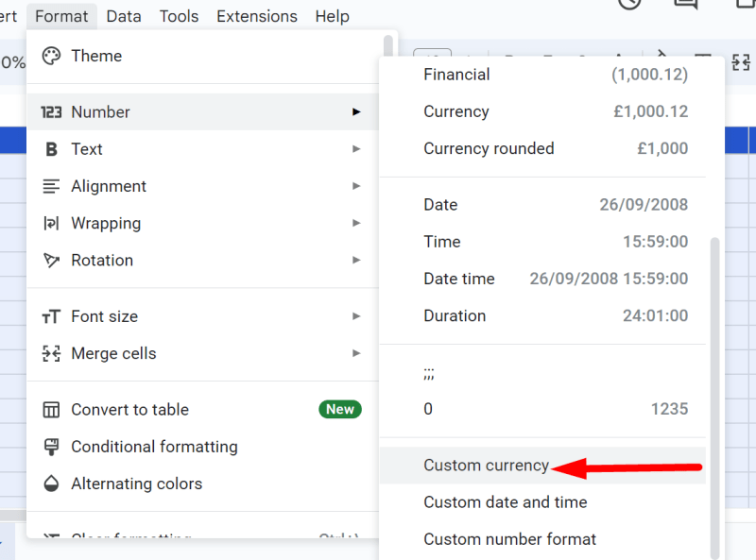Select the Conditional formatting icon
756x560 pixels.
pyautogui.click(x=52, y=447)
